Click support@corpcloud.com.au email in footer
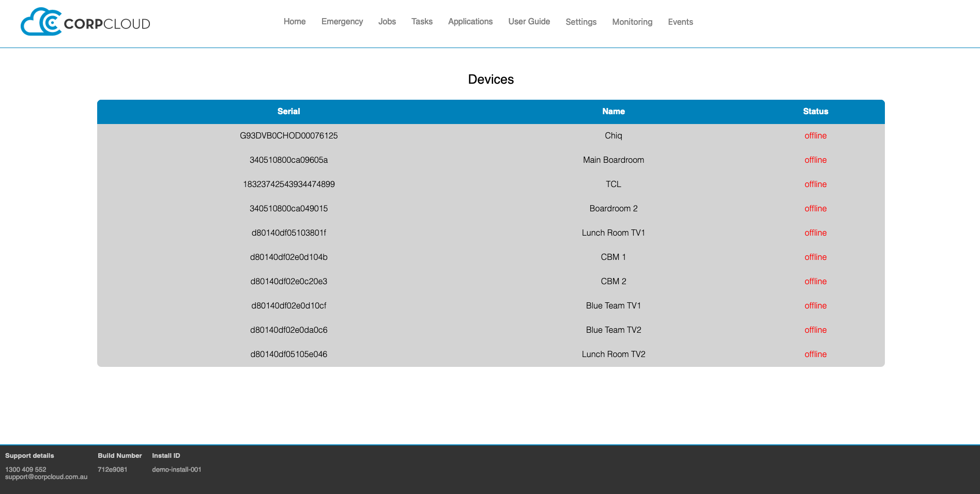 click(x=46, y=477)
